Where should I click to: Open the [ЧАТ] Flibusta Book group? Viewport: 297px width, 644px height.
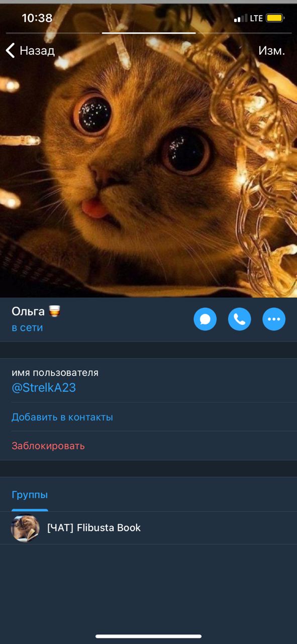(148, 528)
